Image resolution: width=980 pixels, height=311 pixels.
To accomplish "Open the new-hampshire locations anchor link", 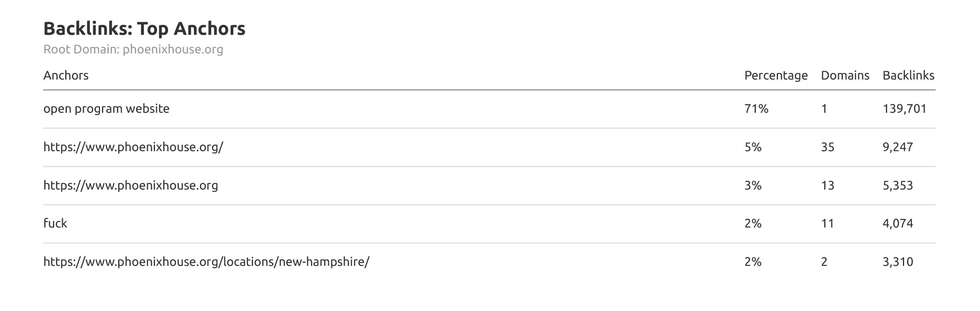I will click(x=206, y=262).
